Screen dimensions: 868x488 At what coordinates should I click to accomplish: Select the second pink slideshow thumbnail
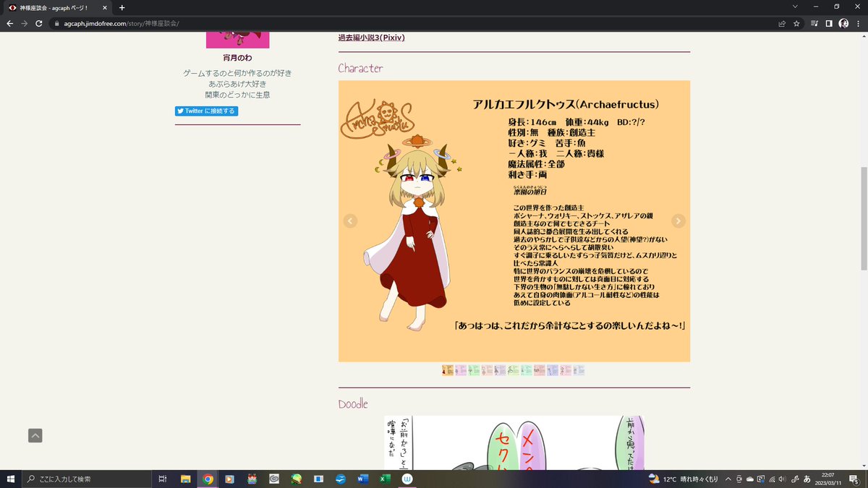tap(461, 370)
